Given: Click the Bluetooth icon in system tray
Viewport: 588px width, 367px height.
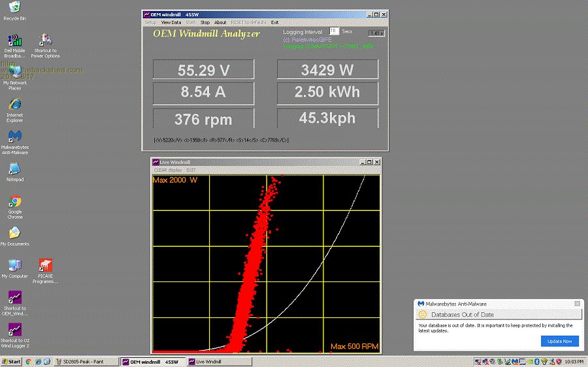Looking at the screenshot, I should (536, 361).
